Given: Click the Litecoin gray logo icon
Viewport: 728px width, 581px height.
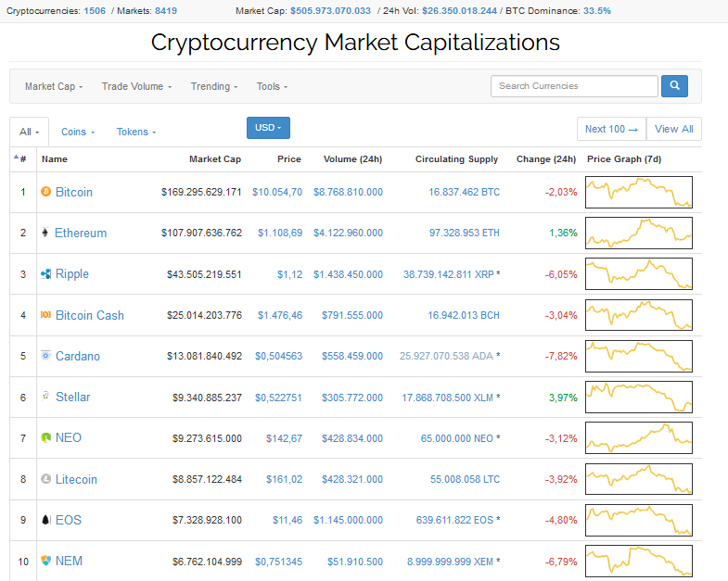Looking at the screenshot, I should tap(46, 478).
